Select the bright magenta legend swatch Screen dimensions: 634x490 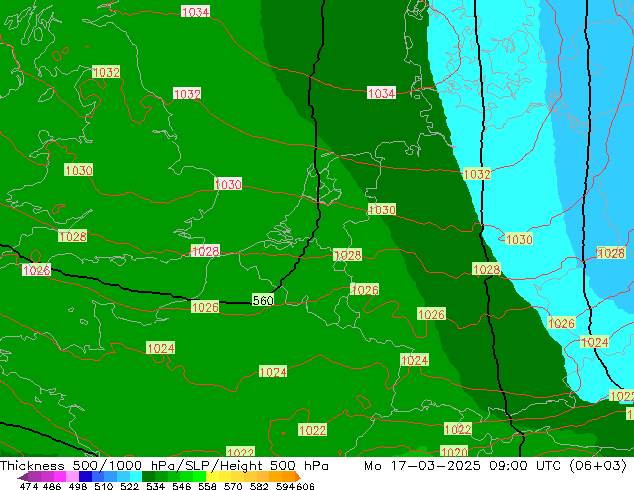pyautogui.click(x=60, y=477)
